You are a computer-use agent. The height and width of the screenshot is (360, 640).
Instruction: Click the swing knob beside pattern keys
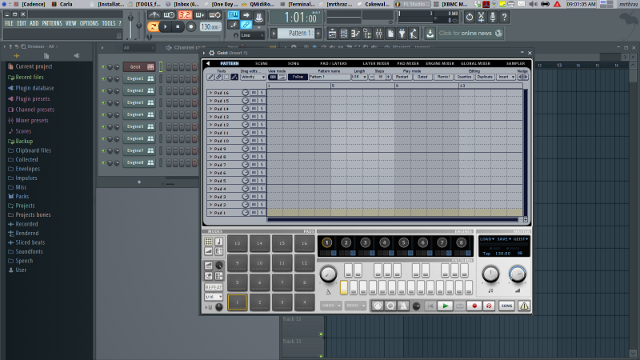click(328, 274)
